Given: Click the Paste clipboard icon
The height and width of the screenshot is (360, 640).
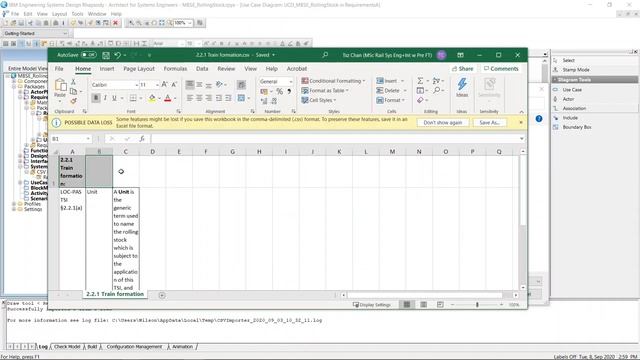Looking at the screenshot, I should pos(60,85).
